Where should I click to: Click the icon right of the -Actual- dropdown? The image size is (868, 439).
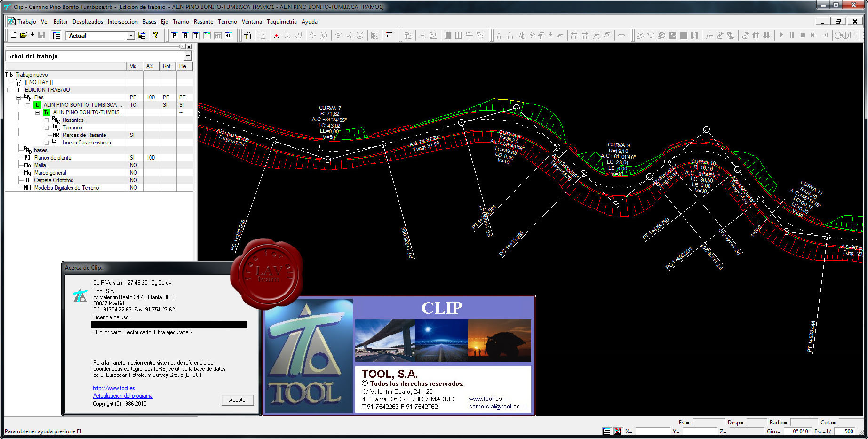pyautogui.click(x=141, y=35)
